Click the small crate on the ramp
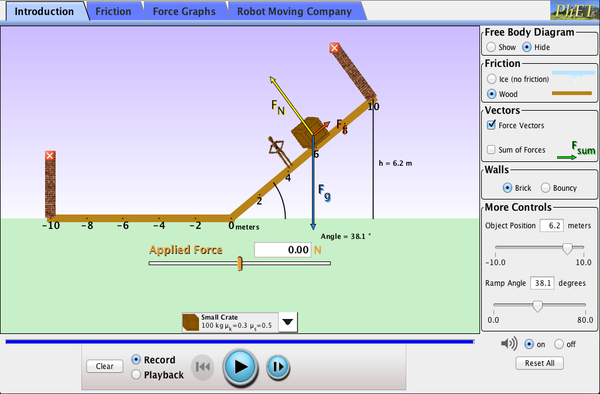 pyautogui.click(x=310, y=132)
